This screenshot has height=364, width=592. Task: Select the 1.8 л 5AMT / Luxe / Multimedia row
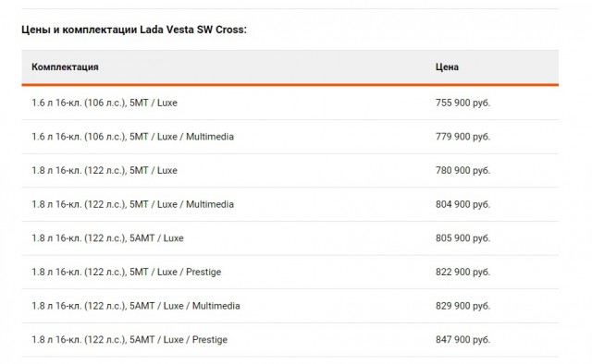tap(290, 306)
